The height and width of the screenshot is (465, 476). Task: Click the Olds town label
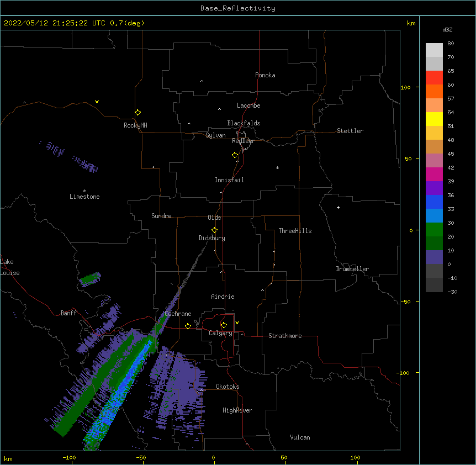(x=214, y=218)
